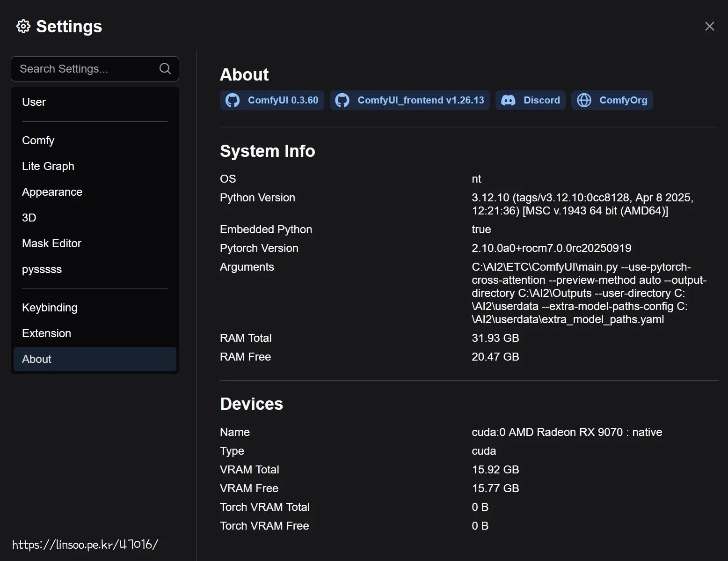The width and height of the screenshot is (728, 561).
Task: Open the Comfy settings category
Action: 95,140
